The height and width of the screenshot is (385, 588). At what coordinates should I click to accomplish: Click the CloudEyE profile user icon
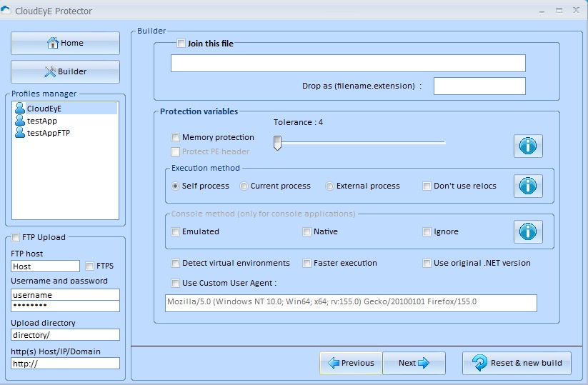pyautogui.click(x=20, y=109)
